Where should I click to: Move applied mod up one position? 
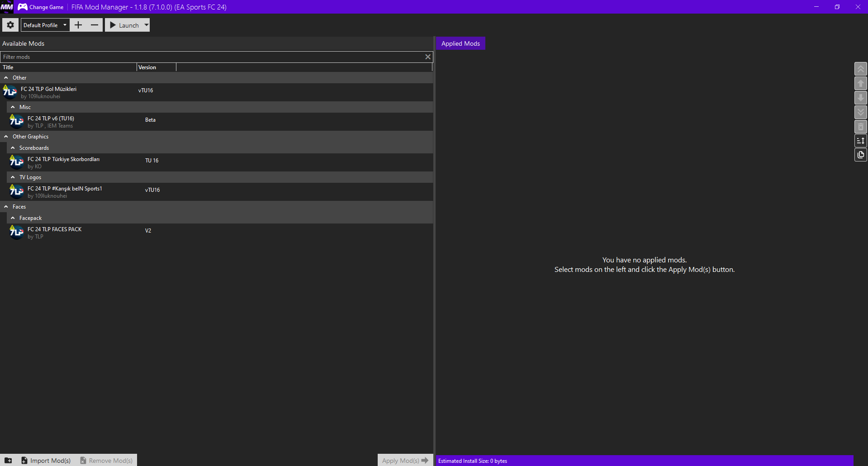tap(860, 83)
